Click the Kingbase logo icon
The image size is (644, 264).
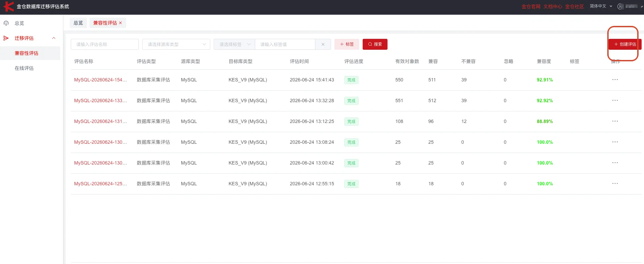pos(8,6)
